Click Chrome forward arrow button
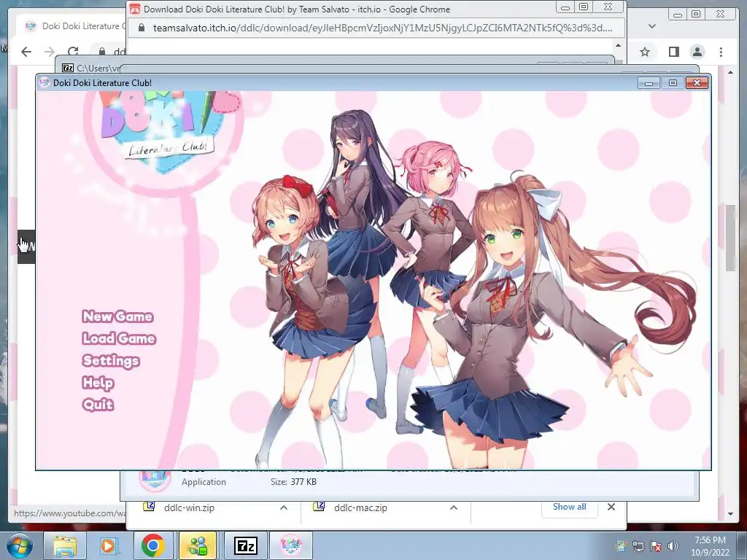 (50, 52)
